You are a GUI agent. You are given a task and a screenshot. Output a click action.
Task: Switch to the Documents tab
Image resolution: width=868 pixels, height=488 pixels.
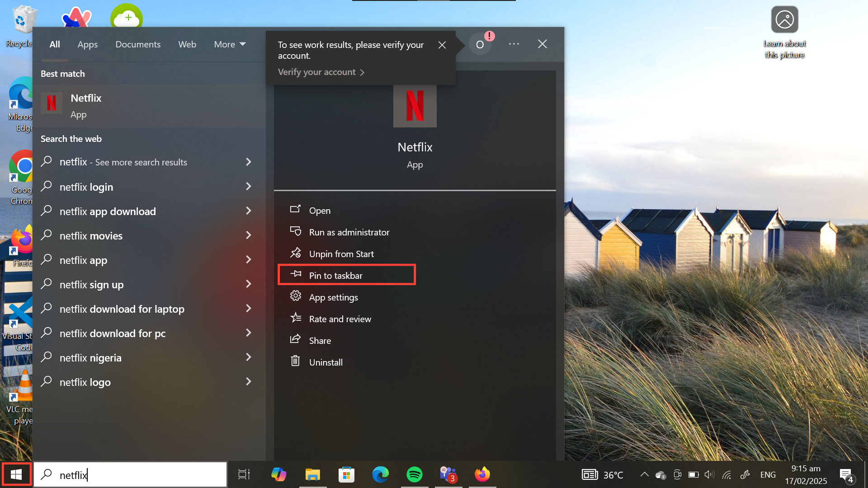[x=138, y=44]
